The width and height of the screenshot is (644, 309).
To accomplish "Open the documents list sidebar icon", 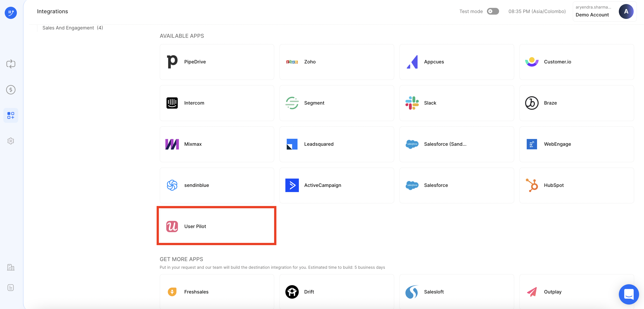I will click(11, 287).
